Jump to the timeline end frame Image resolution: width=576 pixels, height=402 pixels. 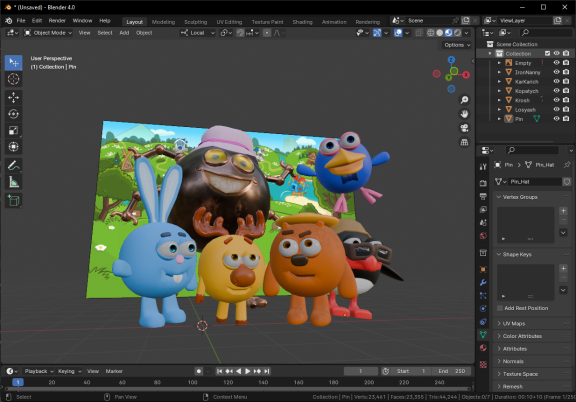click(x=267, y=371)
